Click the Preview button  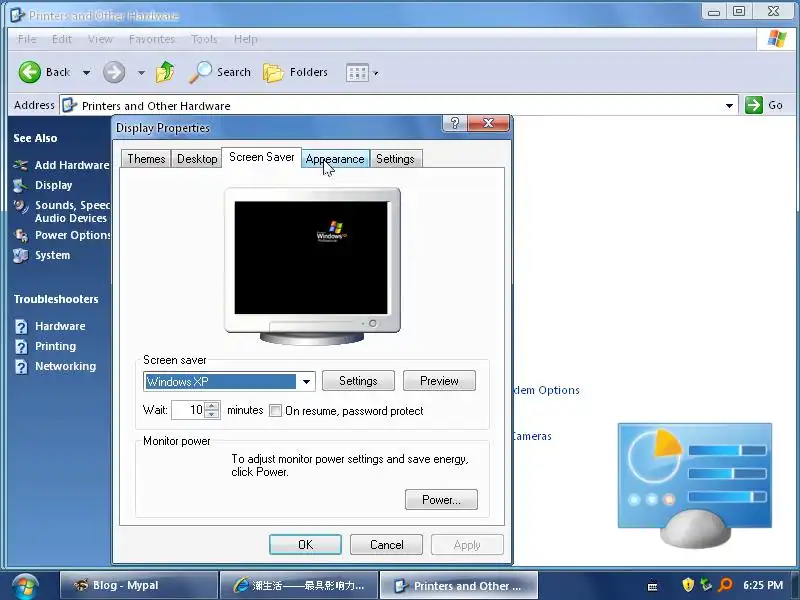tap(439, 381)
